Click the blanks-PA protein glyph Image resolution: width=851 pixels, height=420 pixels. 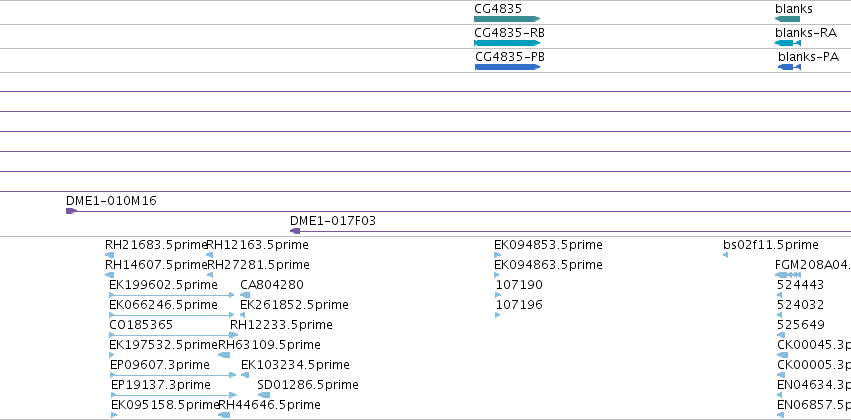click(790, 67)
